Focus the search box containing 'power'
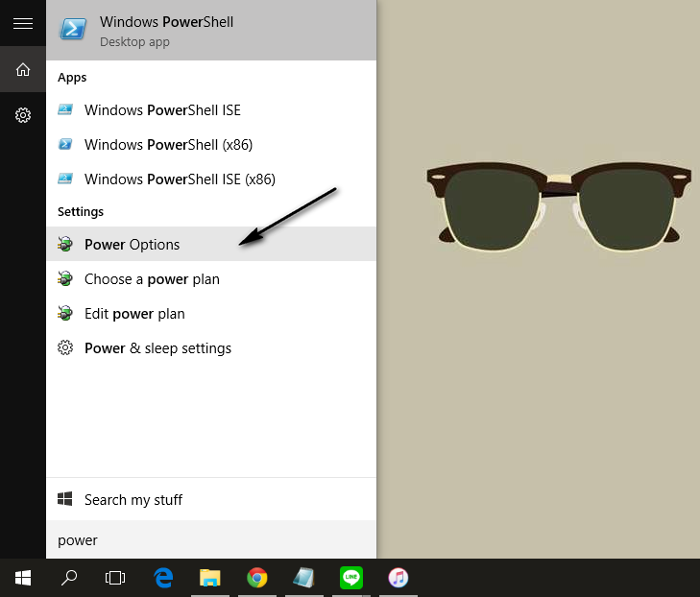 click(211, 539)
